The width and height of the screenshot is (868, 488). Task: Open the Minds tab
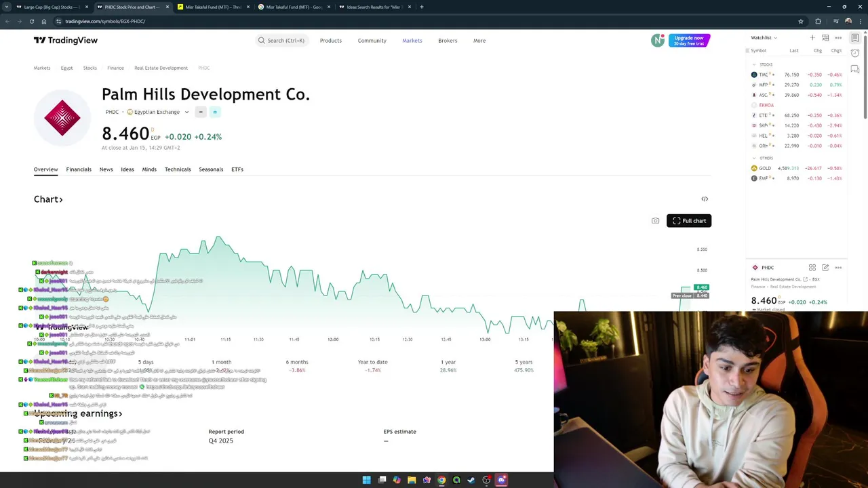tap(149, 169)
